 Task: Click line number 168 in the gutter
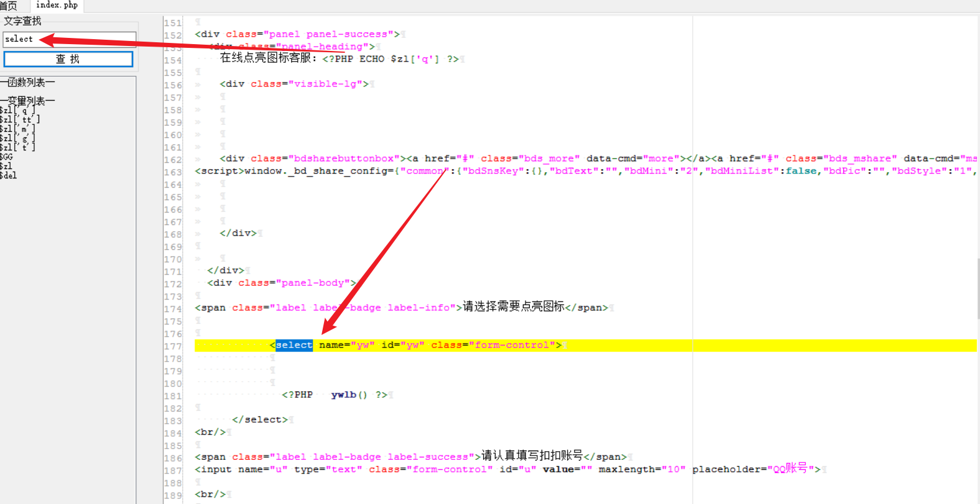click(173, 234)
